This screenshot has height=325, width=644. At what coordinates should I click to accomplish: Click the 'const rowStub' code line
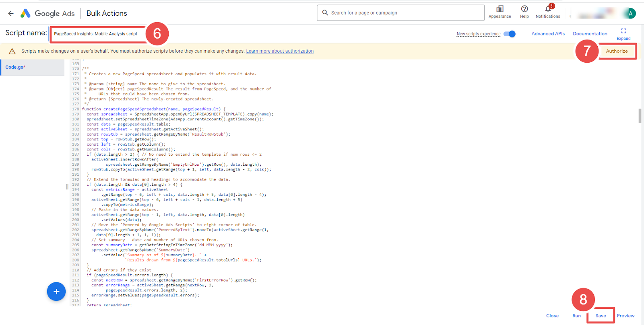pos(159,134)
